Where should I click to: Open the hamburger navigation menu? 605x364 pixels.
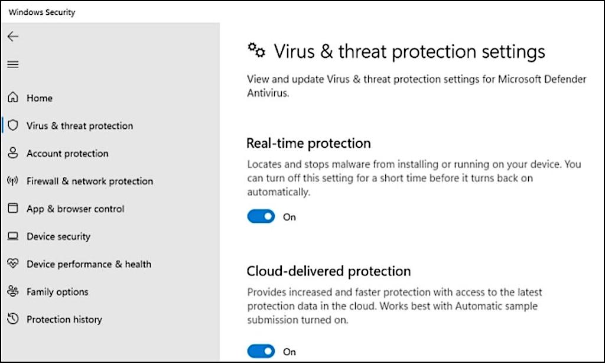[x=13, y=64]
